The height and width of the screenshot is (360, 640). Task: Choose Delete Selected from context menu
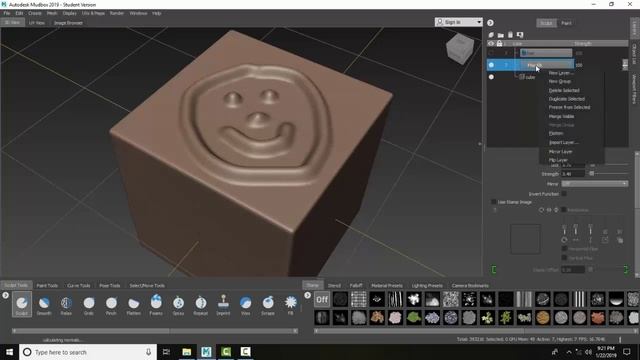click(x=564, y=90)
